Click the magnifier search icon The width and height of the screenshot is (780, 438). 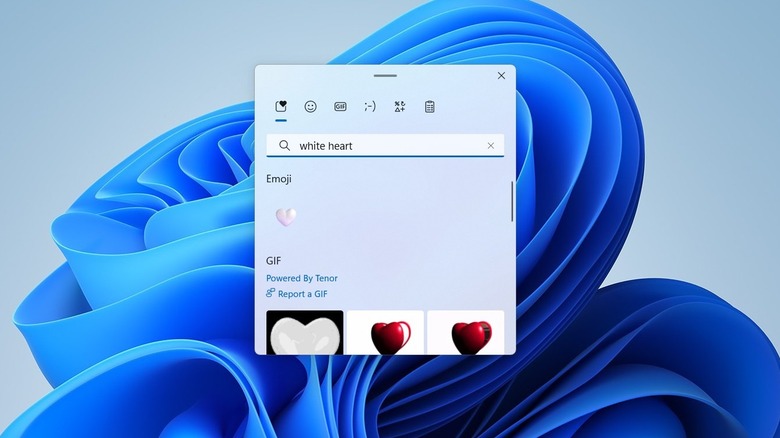[285, 145]
